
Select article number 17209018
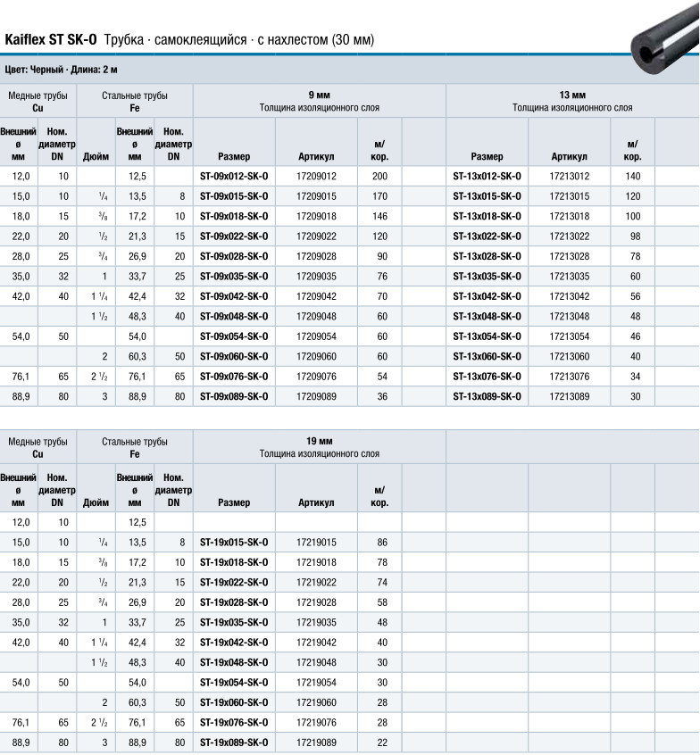click(x=316, y=216)
